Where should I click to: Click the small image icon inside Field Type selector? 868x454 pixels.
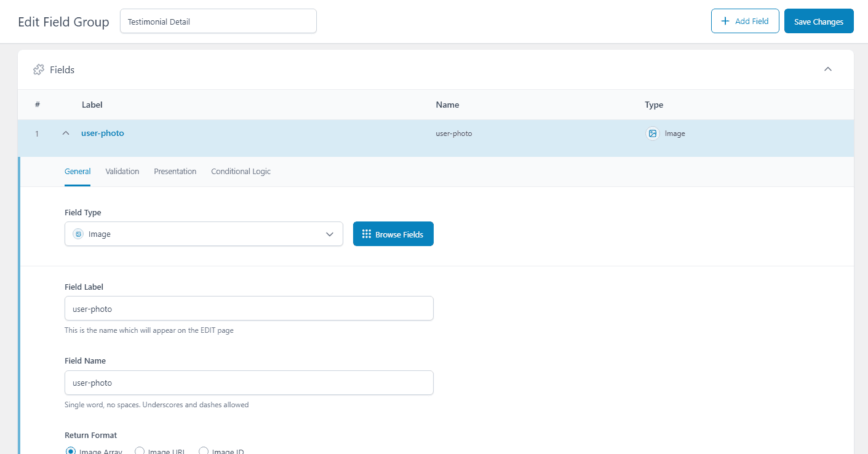[x=78, y=234]
